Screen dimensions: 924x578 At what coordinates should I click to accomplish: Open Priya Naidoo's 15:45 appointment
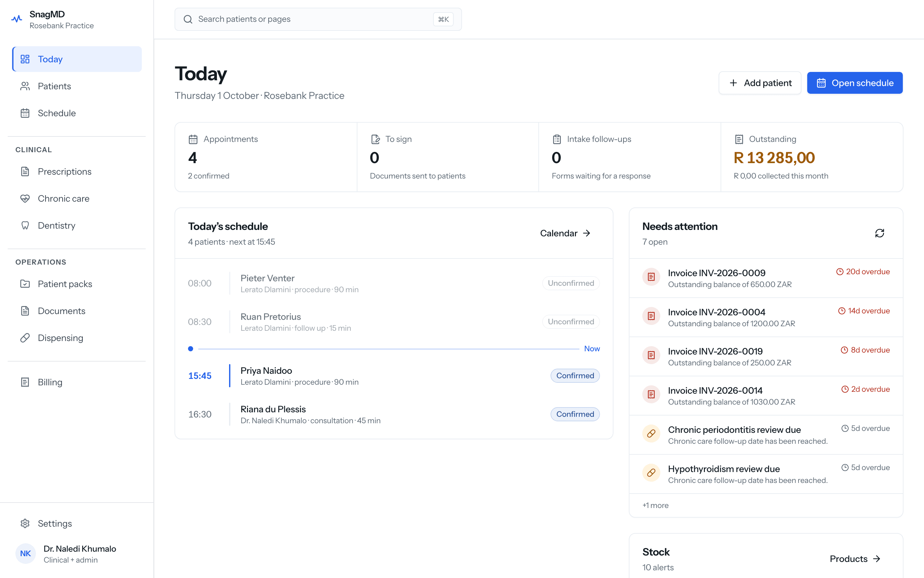point(394,376)
